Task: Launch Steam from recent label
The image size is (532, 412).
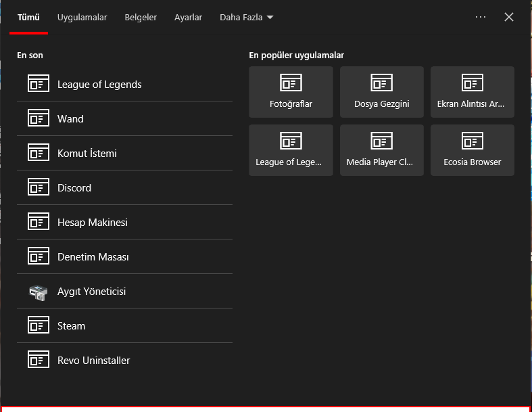Action: tap(71, 326)
